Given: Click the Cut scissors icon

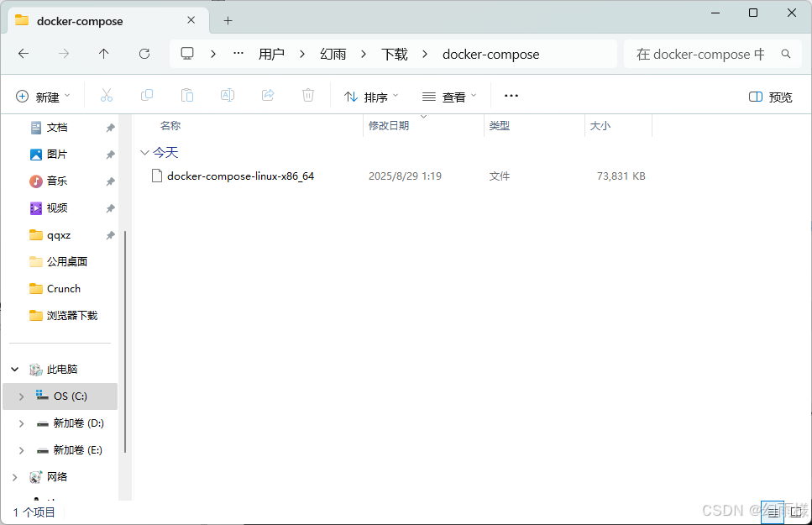Looking at the screenshot, I should tap(106, 96).
